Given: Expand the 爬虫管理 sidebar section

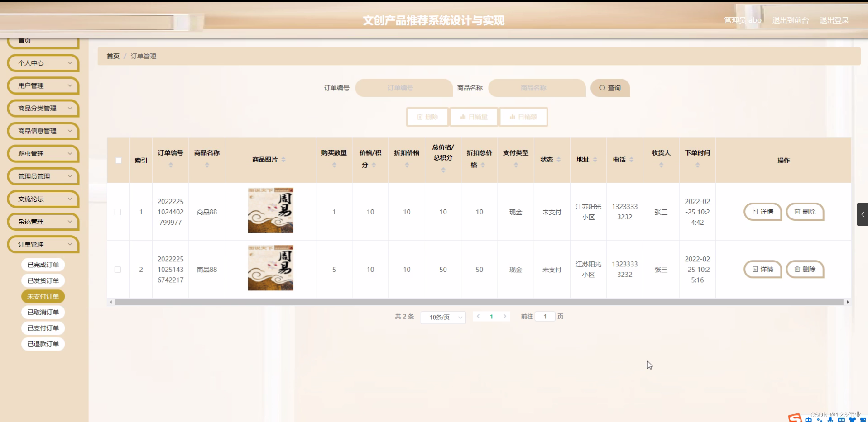Looking at the screenshot, I should (43, 153).
